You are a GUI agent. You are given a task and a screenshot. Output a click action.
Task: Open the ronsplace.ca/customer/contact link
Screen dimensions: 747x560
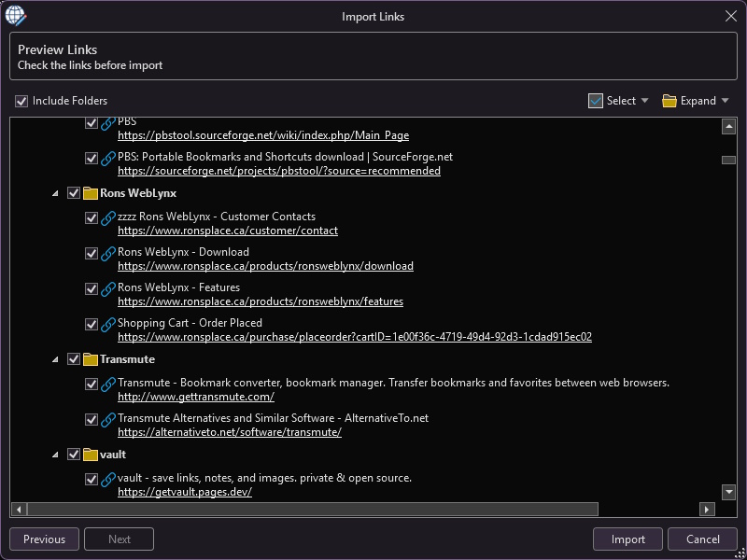(x=228, y=231)
